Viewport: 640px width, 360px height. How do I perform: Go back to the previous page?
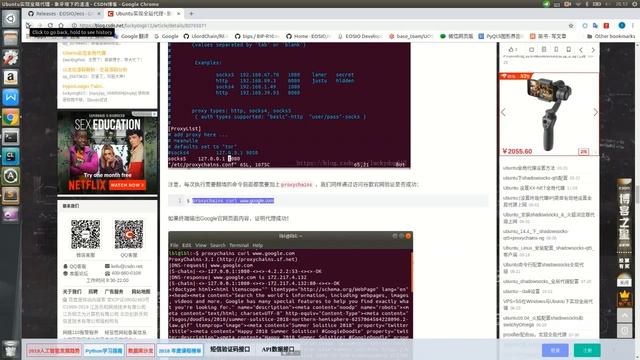click(28, 25)
